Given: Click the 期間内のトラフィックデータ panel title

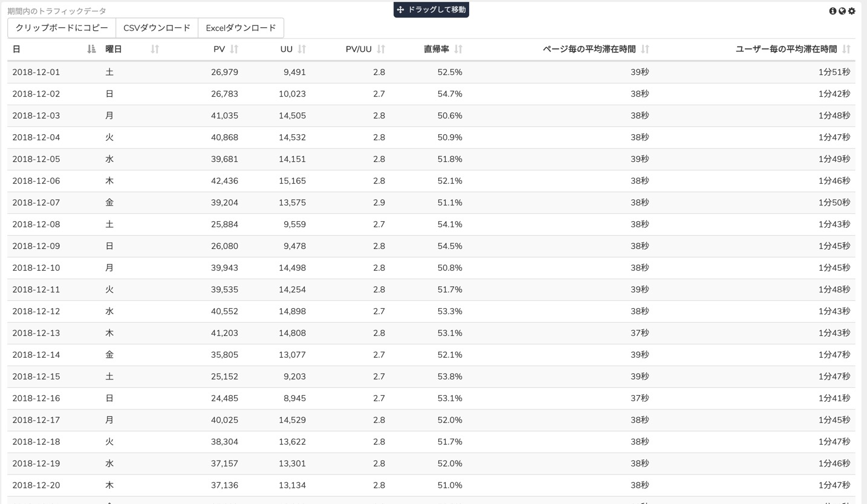Looking at the screenshot, I should [x=57, y=11].
